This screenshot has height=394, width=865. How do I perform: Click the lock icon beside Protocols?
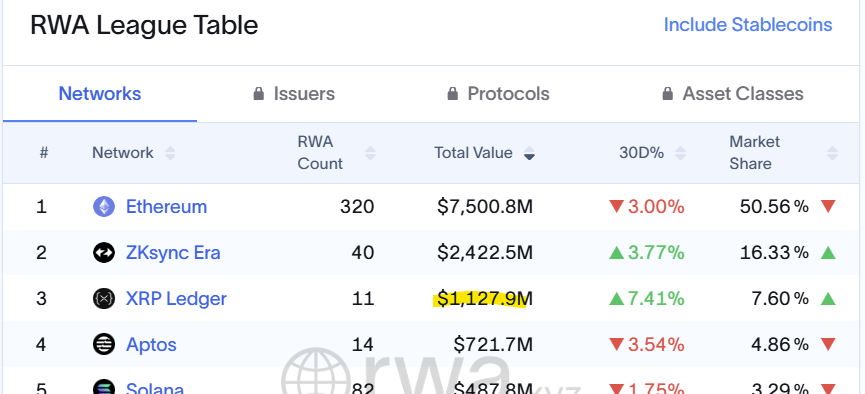(452, 93)
